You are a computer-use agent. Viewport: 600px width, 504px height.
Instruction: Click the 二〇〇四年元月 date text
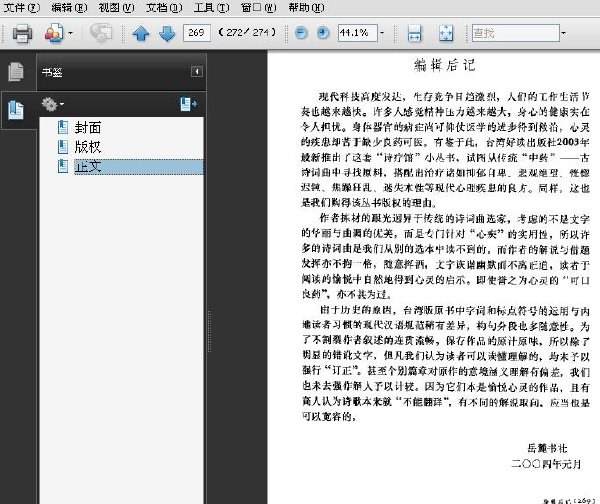pyautogui.click(x=546, y=464)
